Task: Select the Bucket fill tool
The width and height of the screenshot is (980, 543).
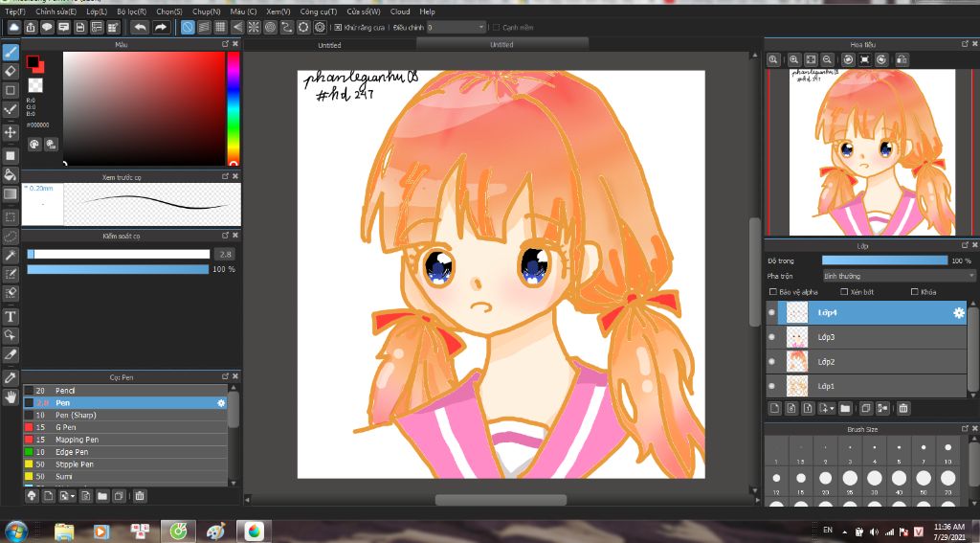Action: point(11,174)
